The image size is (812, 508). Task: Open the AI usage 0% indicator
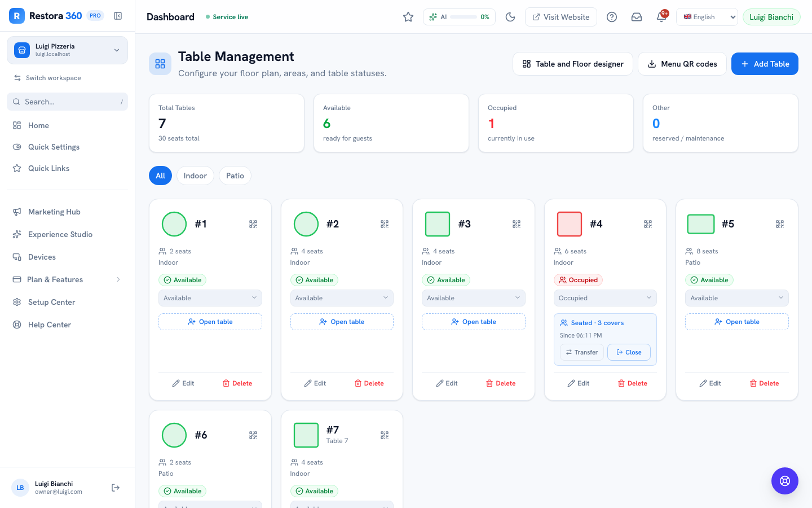click(x=459, y=17)
